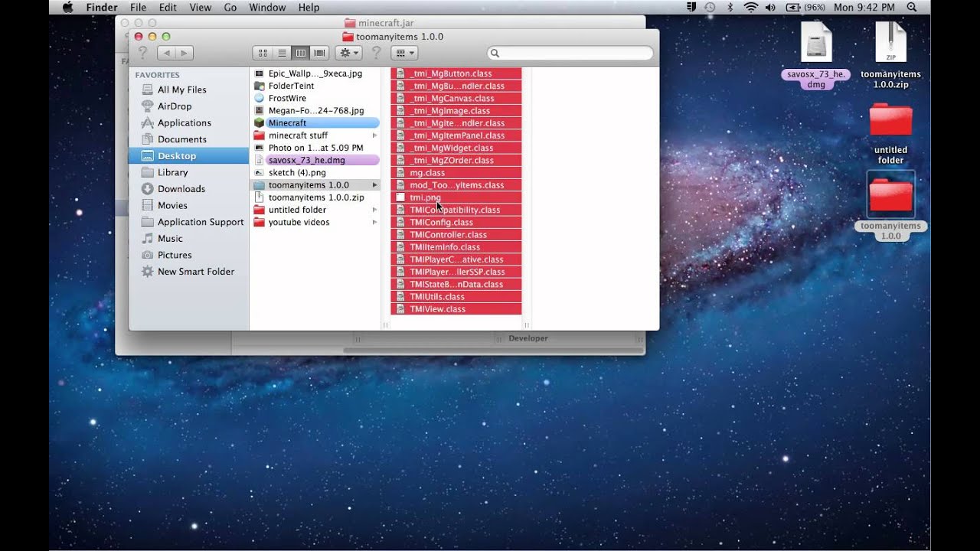
Task: Select the Minecraft item in column
Action: click(x=315, y=122)
